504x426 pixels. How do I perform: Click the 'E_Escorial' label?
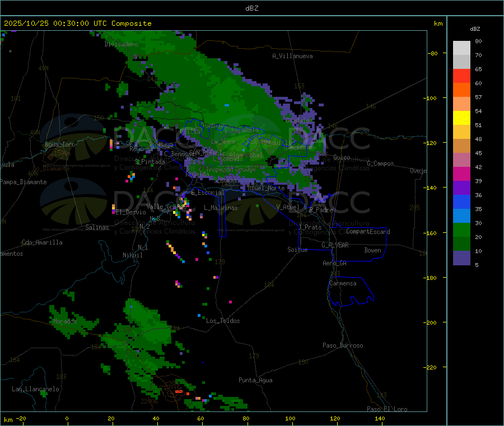208,193
